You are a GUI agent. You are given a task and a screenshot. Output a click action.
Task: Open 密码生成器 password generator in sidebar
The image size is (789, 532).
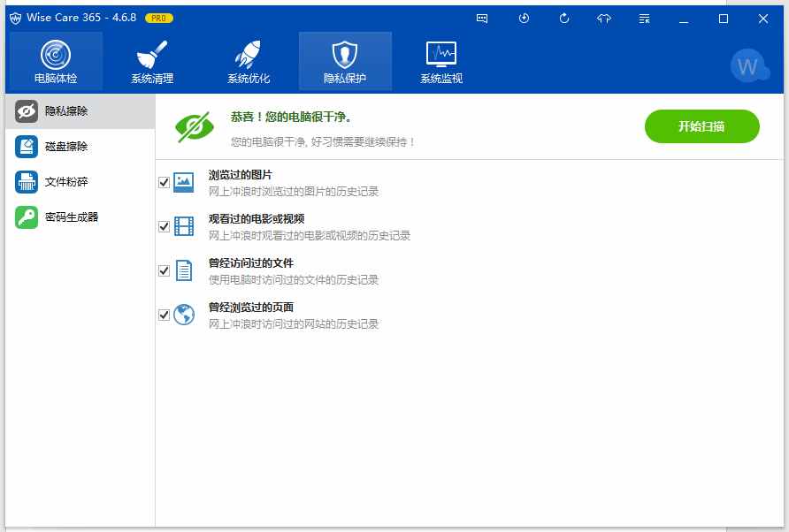(x=80, y=217)
